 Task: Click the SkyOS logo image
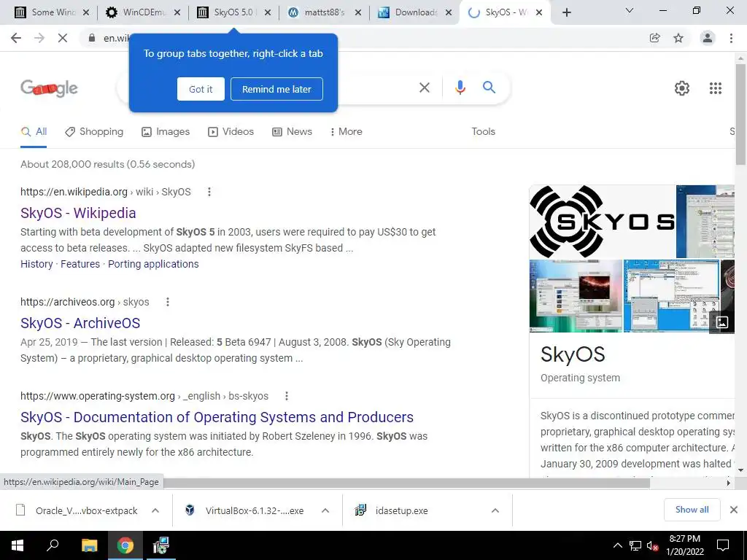(x=602, y=222)
